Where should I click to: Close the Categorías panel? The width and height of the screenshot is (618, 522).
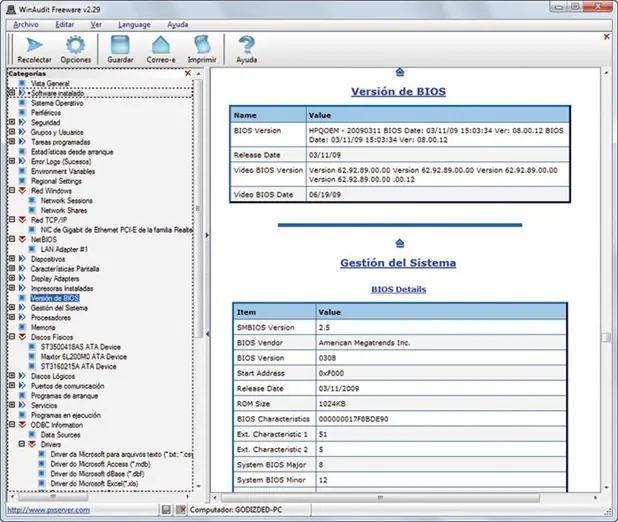click(188, 73)
